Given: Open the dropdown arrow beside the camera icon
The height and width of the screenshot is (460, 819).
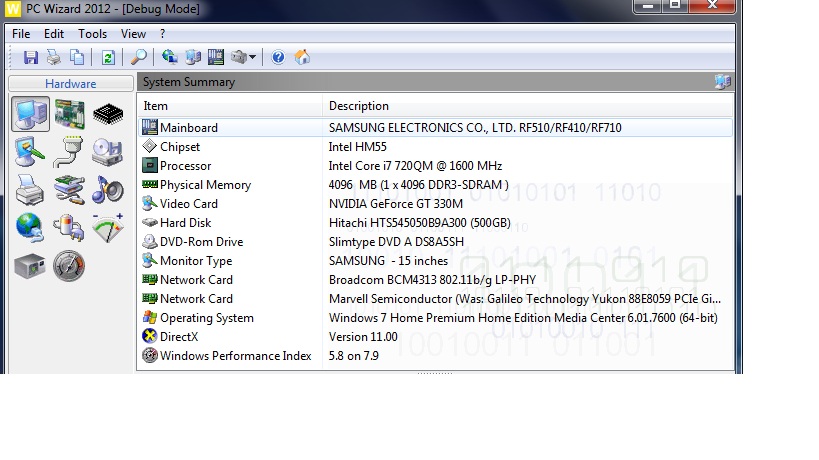Looking at the screenshot, I should (253, 57).
